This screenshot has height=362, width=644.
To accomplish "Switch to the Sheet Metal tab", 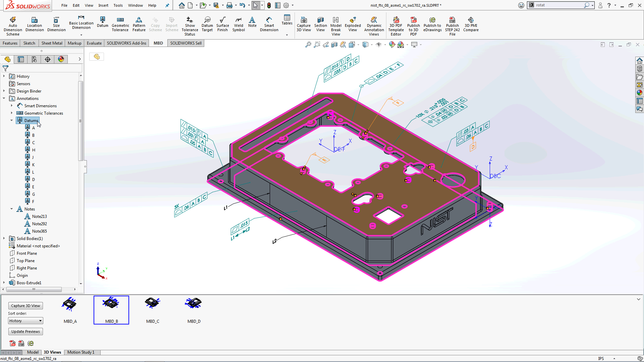I will pos(52,43).
